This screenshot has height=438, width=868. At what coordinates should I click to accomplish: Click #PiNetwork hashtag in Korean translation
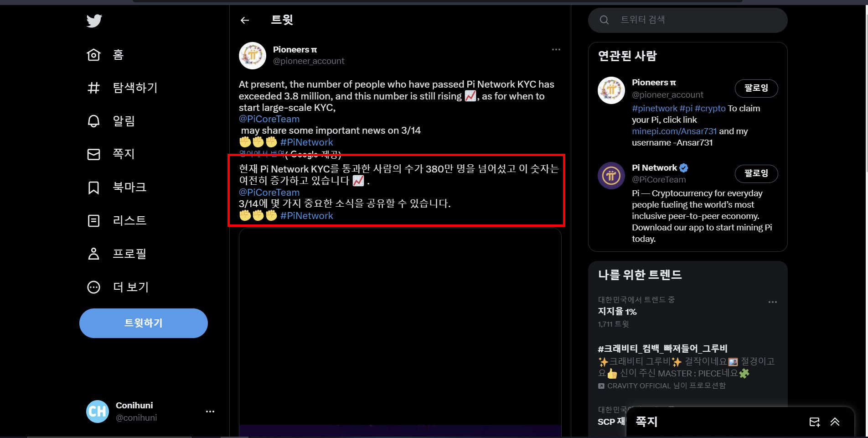click(307, 216)
